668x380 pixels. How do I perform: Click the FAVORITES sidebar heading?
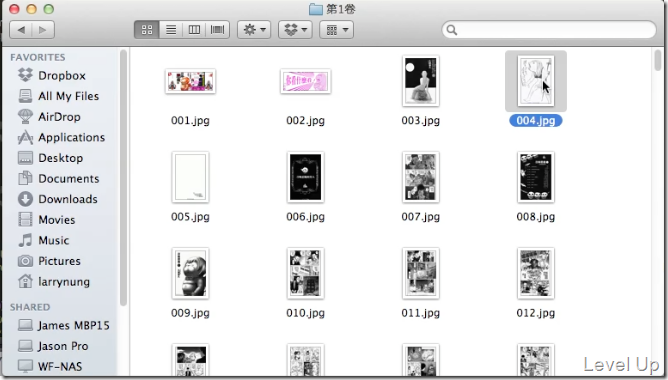pyautogui.click(x=38, y=57)
